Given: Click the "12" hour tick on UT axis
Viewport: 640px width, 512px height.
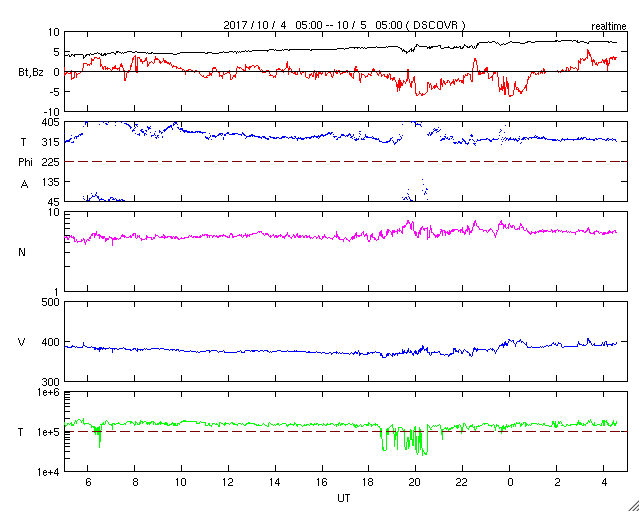Looking at the screenshot, I should (x=228, y=482).
